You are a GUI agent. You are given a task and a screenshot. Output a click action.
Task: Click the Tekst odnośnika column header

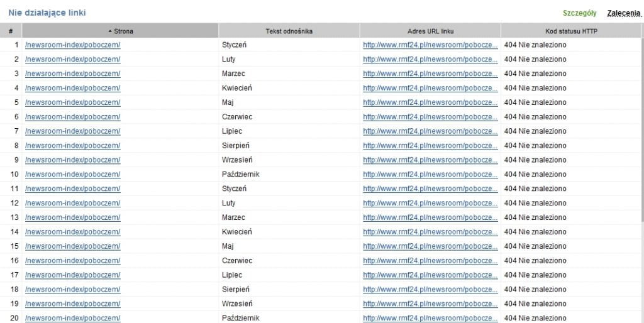pyautogui.click(x=289, y=31)
